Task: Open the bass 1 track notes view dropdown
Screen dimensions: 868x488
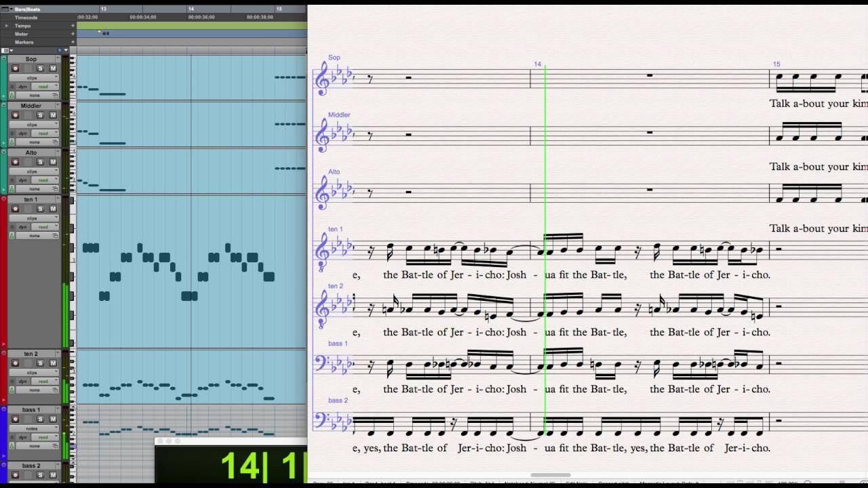Action: click(x=34, y=428)
